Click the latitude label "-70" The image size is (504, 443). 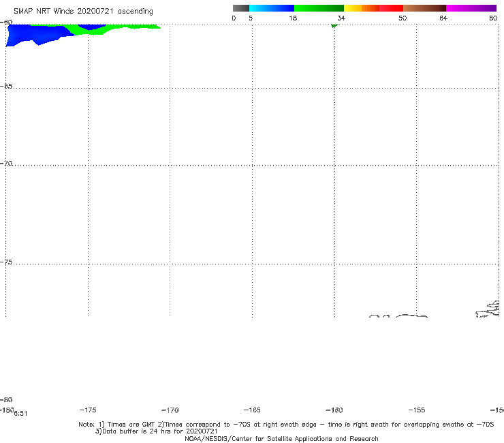coord(6,164)
